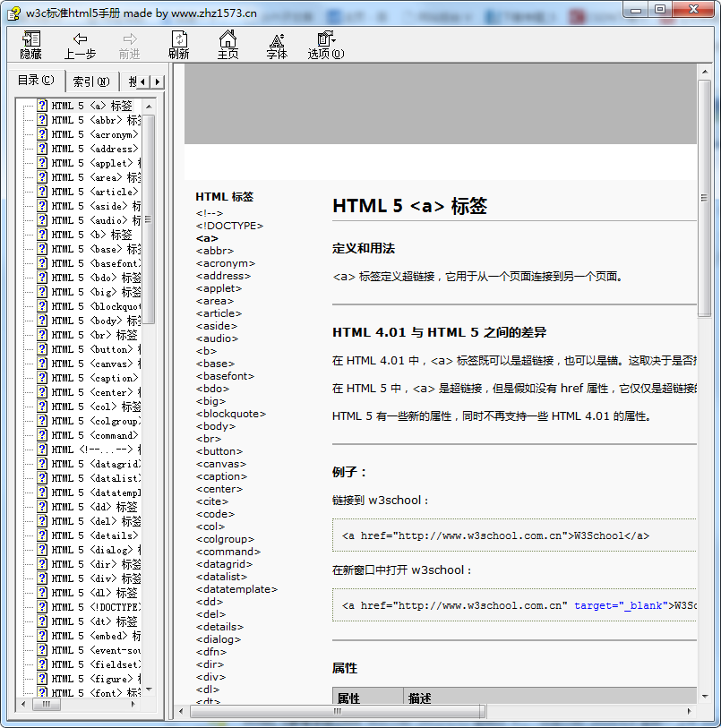Open tree topic HTML 5 <center>

pos(95,392)
